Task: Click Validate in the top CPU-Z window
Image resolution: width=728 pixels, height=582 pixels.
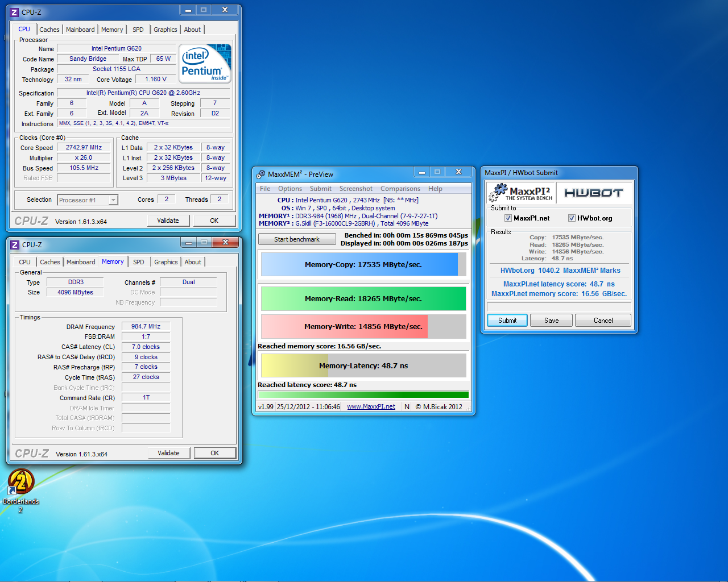Action: 168,221
